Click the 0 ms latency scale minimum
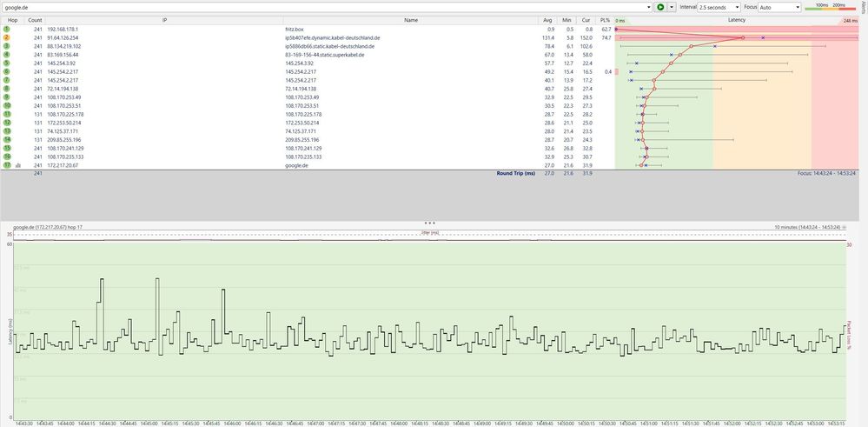This screenshot has width=868, height=427. [x=620, y=21]
